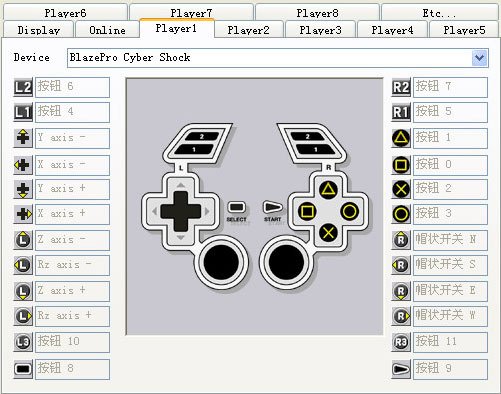This screenshot has width=501, height=394.
Task: Click the 帽状开关 W mapping field
Action: pyautogui.click(x=450, y=316)
